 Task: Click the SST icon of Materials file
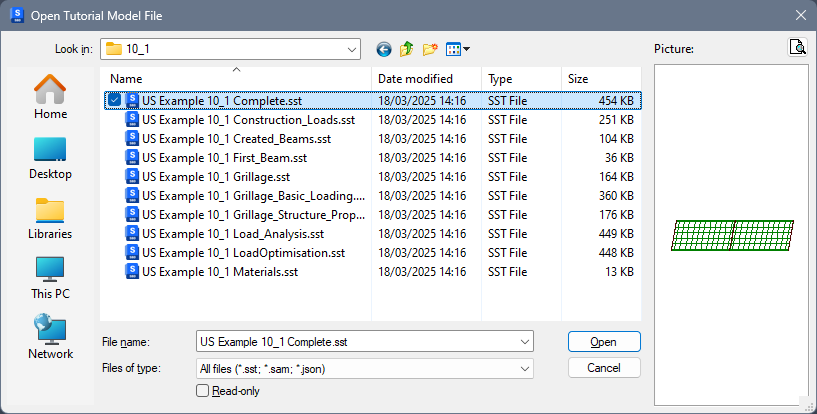(x=132, y=272)
